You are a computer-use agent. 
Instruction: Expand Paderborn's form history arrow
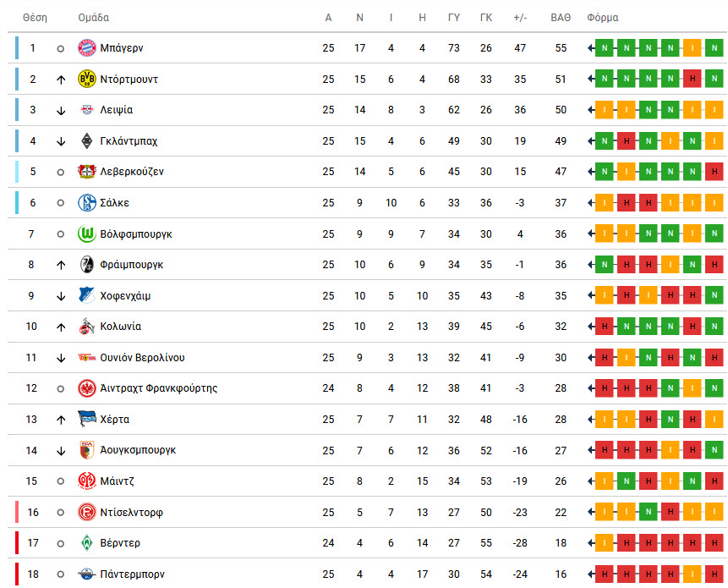click(591, 574)
